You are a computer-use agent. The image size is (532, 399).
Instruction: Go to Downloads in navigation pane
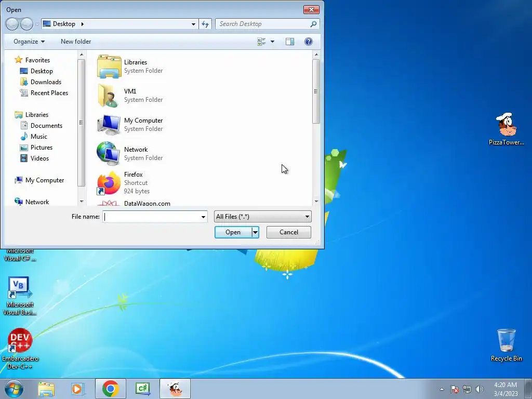(46, 82)
